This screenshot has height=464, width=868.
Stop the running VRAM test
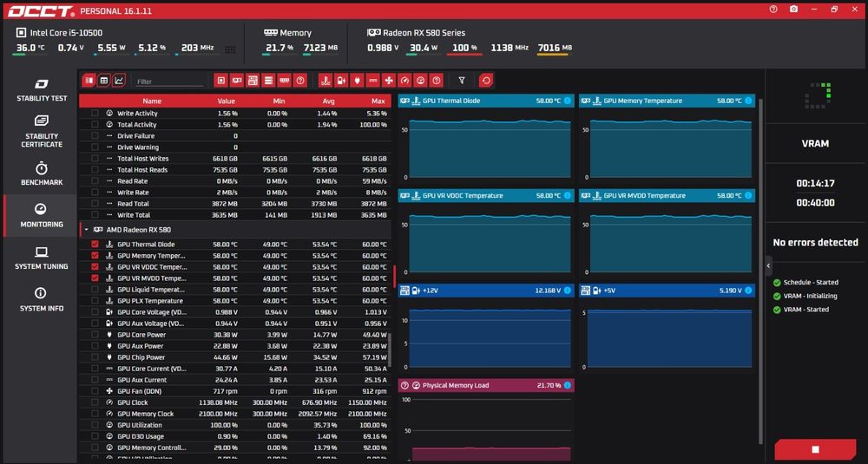pos(815,449)
